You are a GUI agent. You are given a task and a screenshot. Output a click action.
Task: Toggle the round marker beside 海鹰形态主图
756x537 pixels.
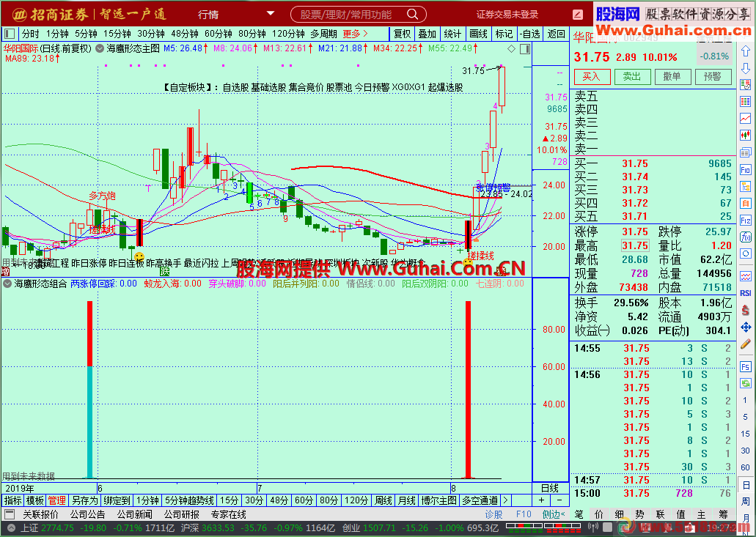pyautogui.click(x=100, y=48)
